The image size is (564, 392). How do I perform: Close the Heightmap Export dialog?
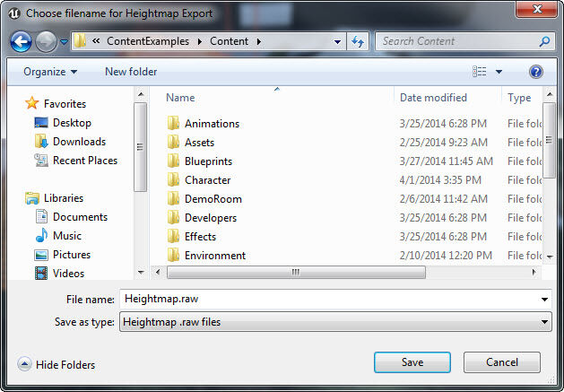click(x=537, y=9)
